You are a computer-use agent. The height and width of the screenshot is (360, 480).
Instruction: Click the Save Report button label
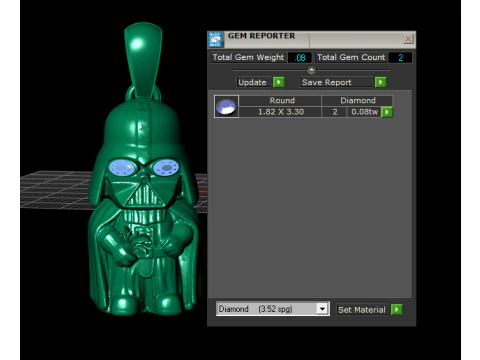click(x=336, y=82)
